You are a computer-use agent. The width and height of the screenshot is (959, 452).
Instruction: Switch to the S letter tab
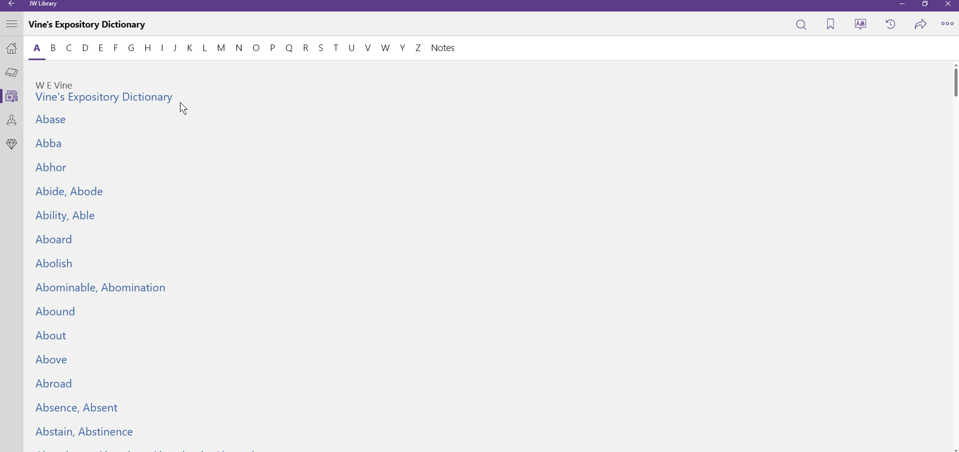click(x=320, y=48)
